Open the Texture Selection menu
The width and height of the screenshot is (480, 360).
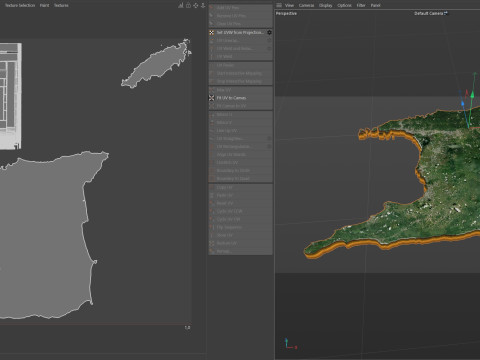pyautogui.click(x=20, y=5)
